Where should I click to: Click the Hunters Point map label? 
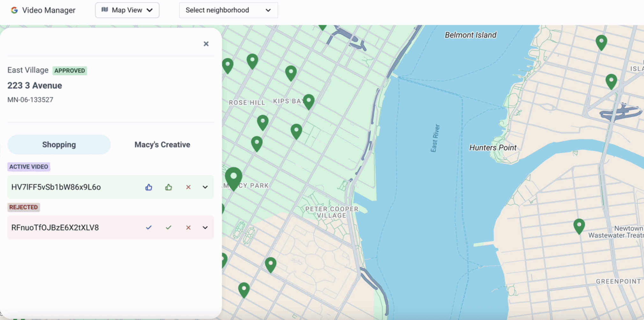[493, 148]
